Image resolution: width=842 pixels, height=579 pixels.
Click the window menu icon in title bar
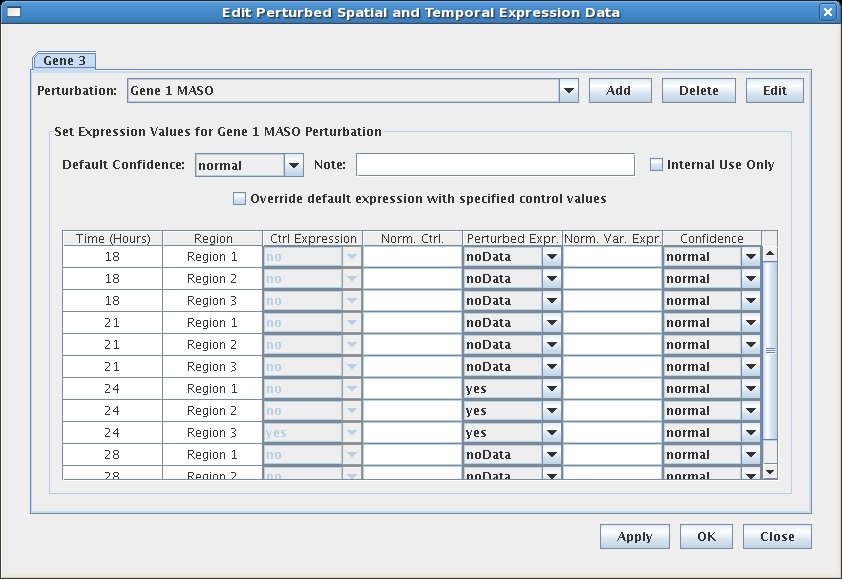pos(14,12)
